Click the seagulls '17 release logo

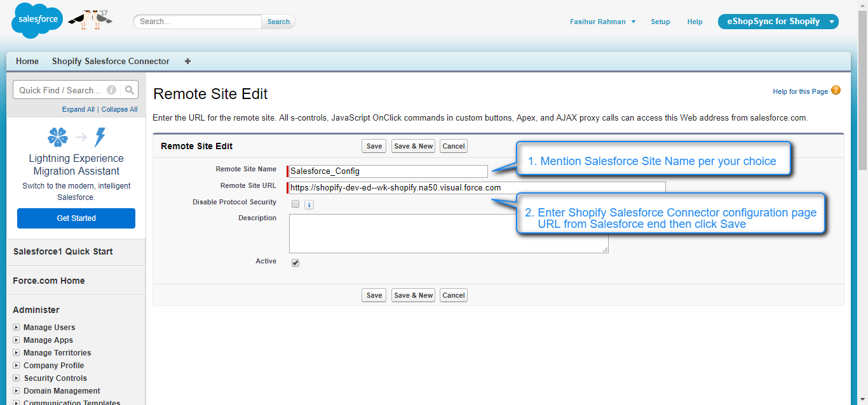[x=90, y=20]
